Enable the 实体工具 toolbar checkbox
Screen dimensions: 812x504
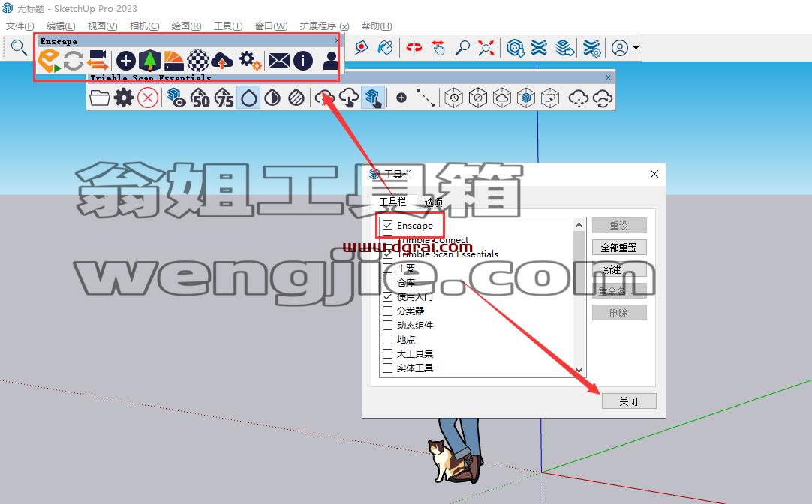click(x=387, y=368)
